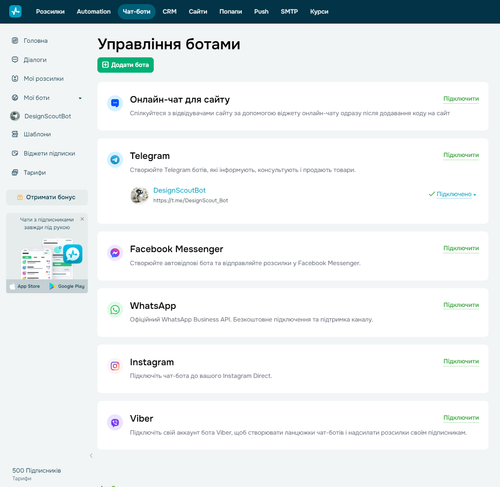
Task: Open the Діалоги chat icon
Action: pyautogui.click(x=15, y=60)
